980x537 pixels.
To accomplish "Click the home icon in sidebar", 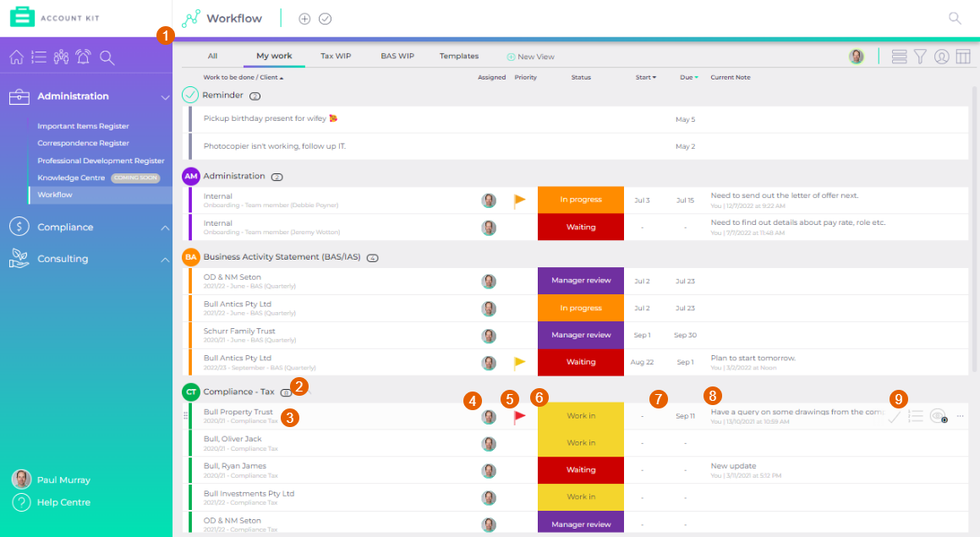I will point(16,58).
